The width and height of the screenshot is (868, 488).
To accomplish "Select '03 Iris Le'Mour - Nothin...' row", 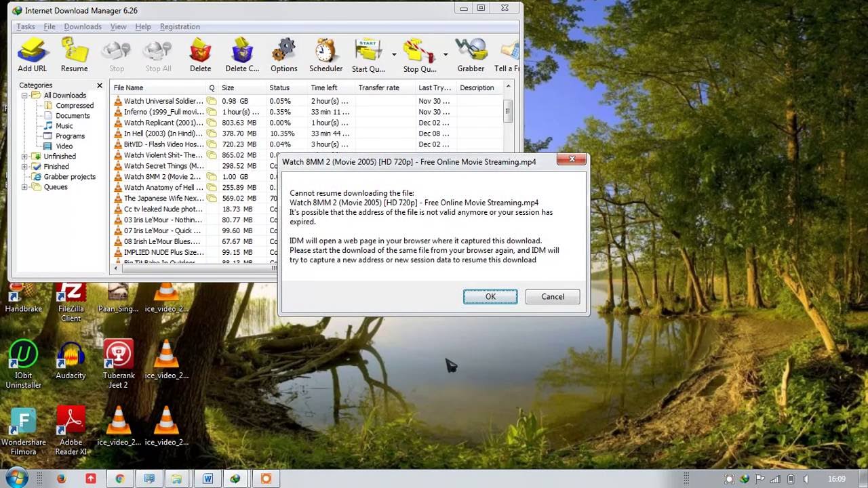I will coord(195,220).
